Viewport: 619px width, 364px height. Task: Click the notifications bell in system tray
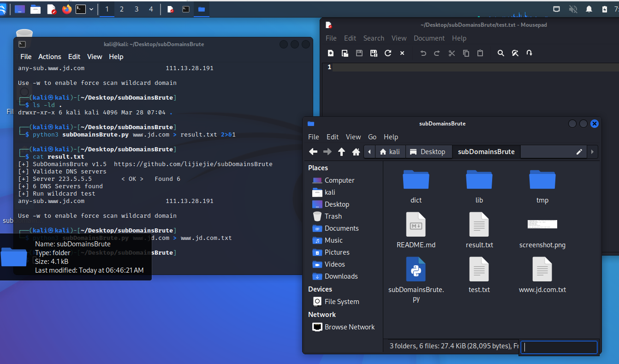pos(589,9)
